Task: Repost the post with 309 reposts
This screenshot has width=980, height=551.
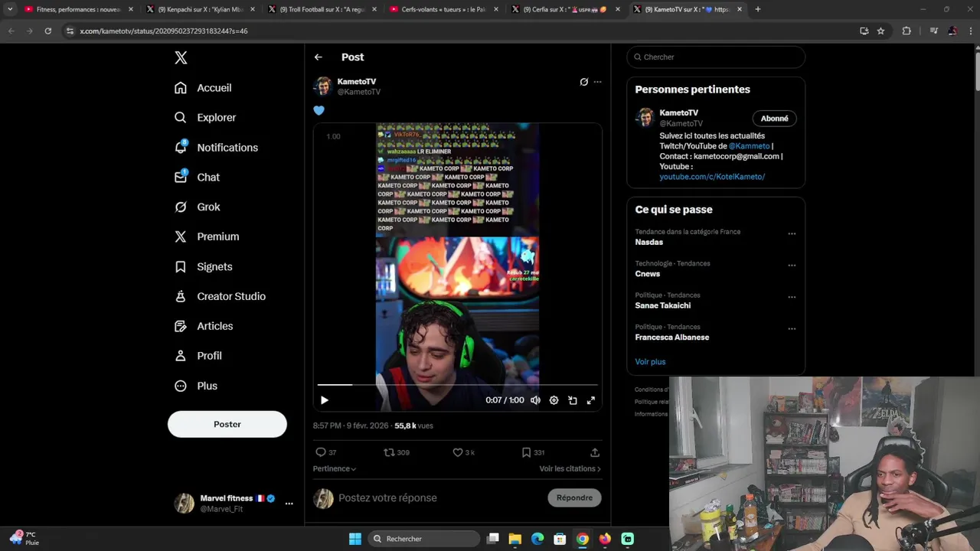Action: pos(397,452)
